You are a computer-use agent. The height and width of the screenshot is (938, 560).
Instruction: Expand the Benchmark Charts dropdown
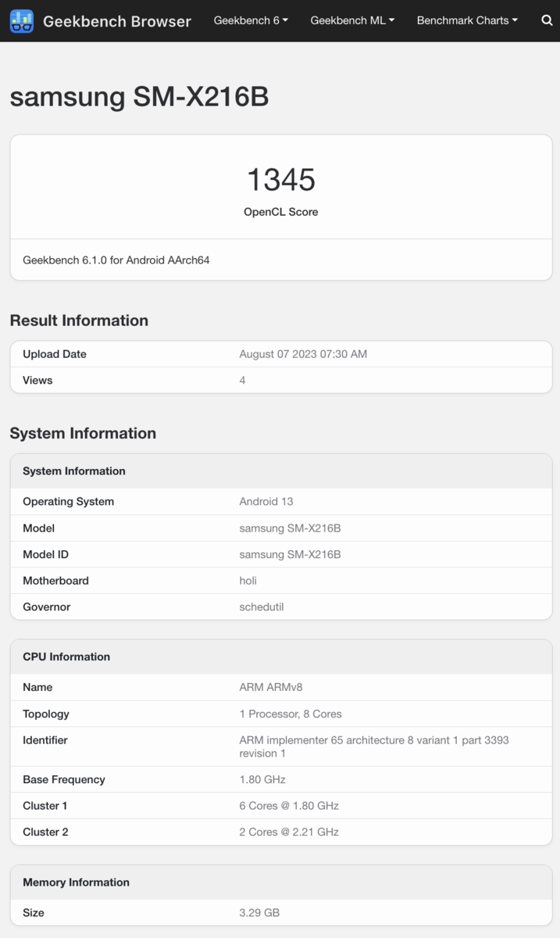point(467,20)
